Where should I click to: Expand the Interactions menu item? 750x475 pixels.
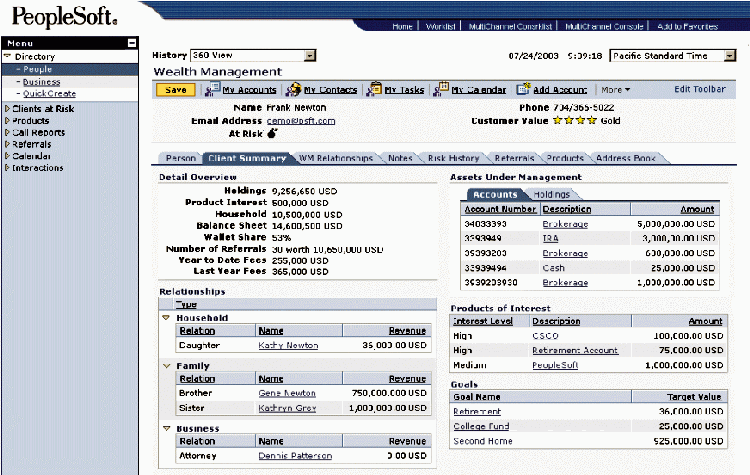[x=7, y=167]
